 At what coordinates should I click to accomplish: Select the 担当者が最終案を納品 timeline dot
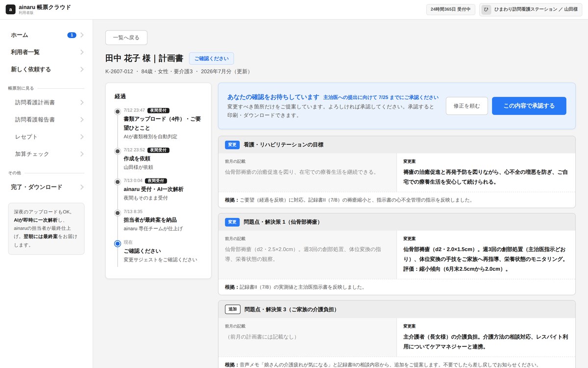coord(118,213)
